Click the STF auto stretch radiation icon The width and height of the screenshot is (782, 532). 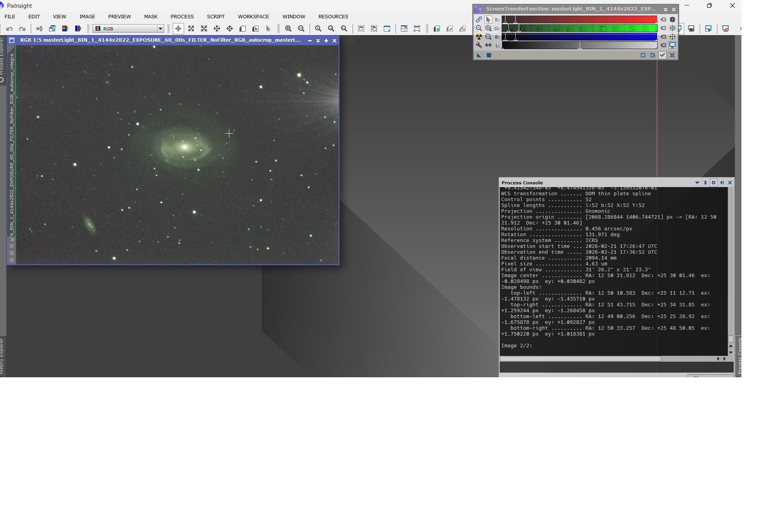[x=479, y=37]
